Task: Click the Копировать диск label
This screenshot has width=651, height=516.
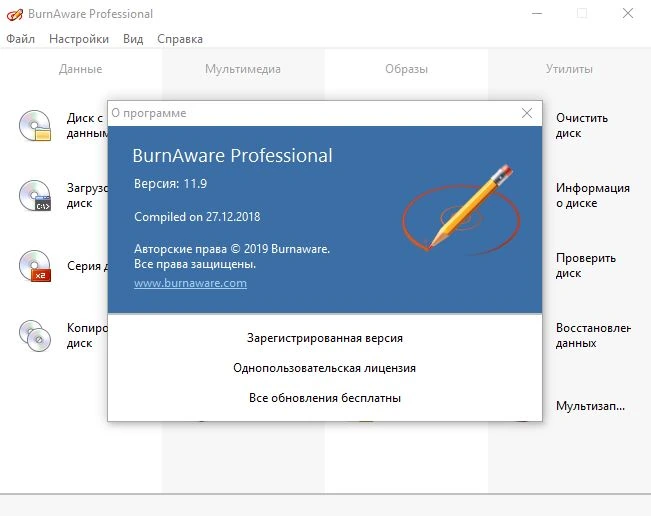Action: [x=87, y=335]
